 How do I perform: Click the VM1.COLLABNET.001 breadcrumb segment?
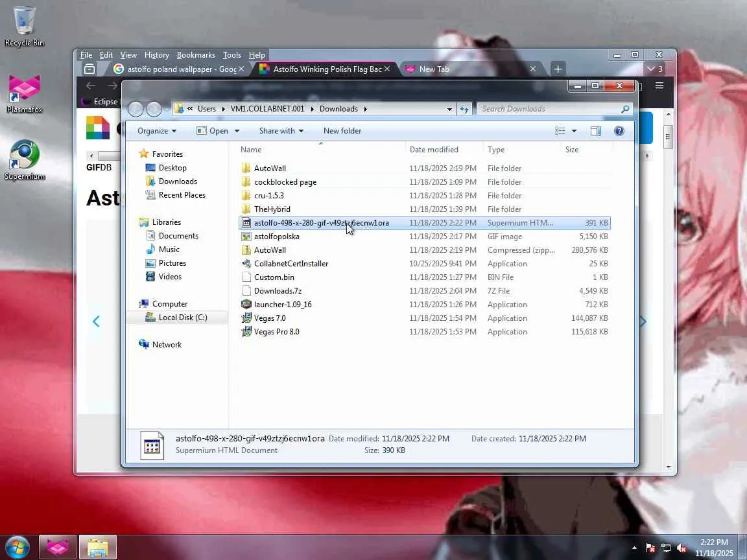coord(267,109)
